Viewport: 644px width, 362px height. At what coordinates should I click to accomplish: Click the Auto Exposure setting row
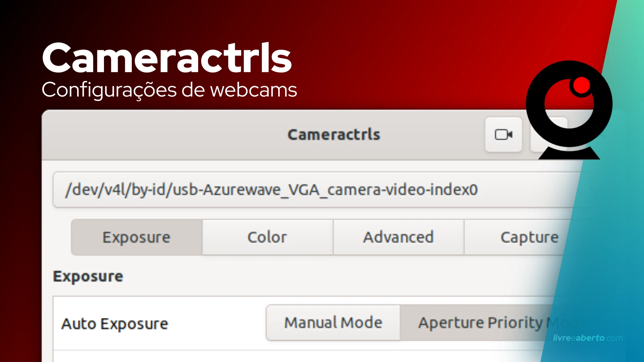[115, 323]
